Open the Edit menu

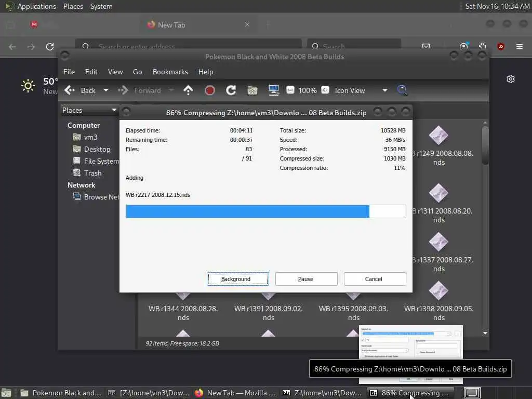click(91, 72)
